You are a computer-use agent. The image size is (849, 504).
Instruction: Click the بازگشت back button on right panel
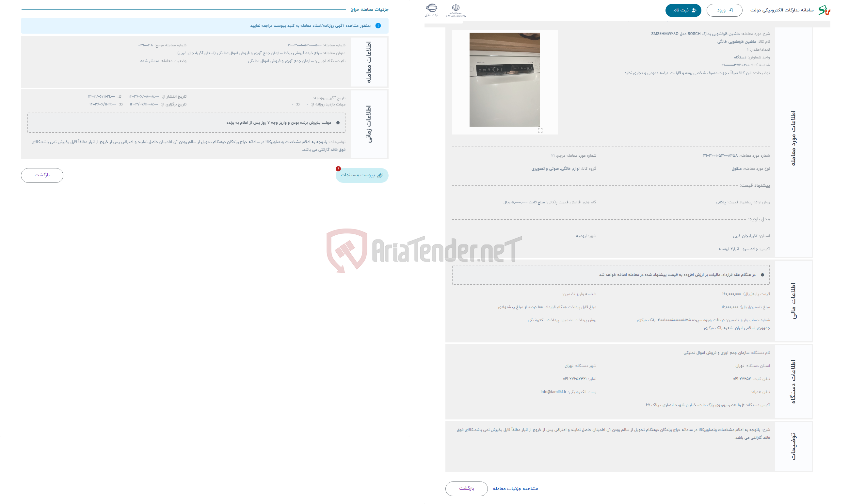tap(467, 488)
